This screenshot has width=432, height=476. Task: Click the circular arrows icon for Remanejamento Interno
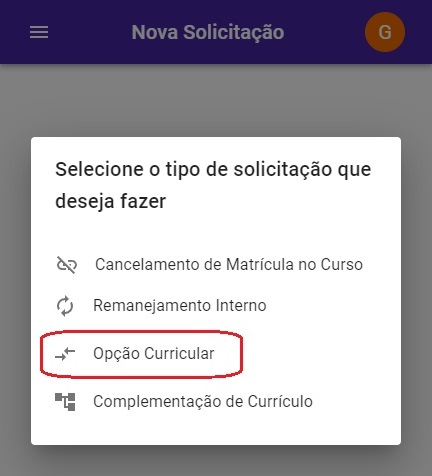tap(65, 306)
